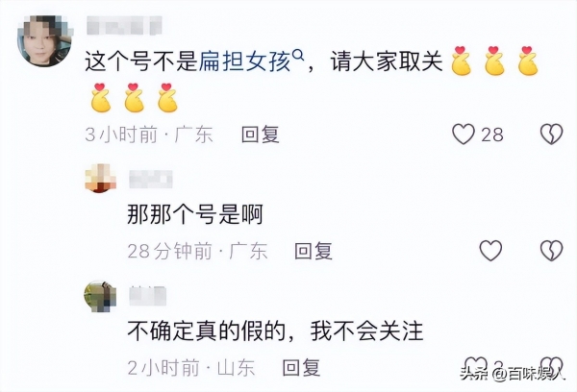Open the 扁担女孩 blue search link

[245, 61]
